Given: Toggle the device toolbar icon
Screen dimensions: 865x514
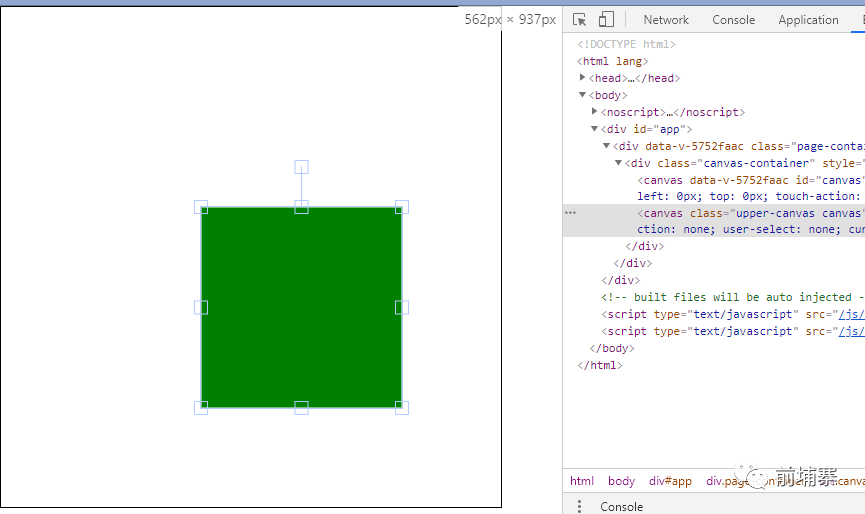Looking at the screenshot, I should click(x=606, y=20).
